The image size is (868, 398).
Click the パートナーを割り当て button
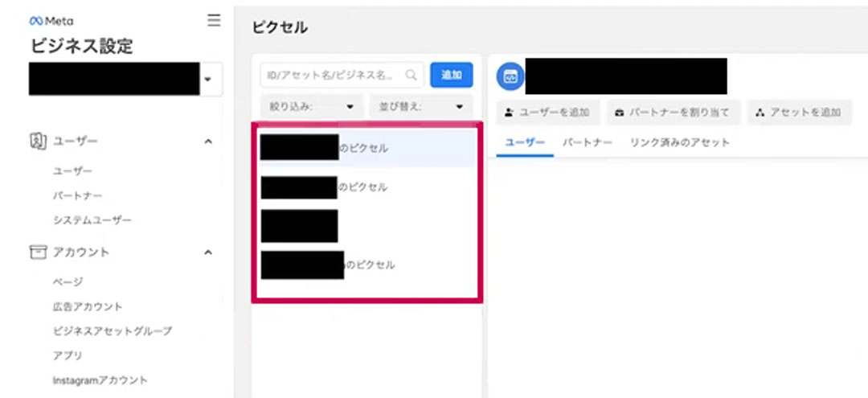(x=672, y=113)
